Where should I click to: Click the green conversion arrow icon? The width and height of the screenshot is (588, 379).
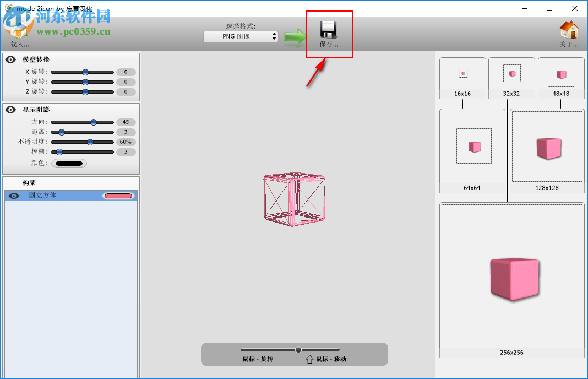[295, 36]
